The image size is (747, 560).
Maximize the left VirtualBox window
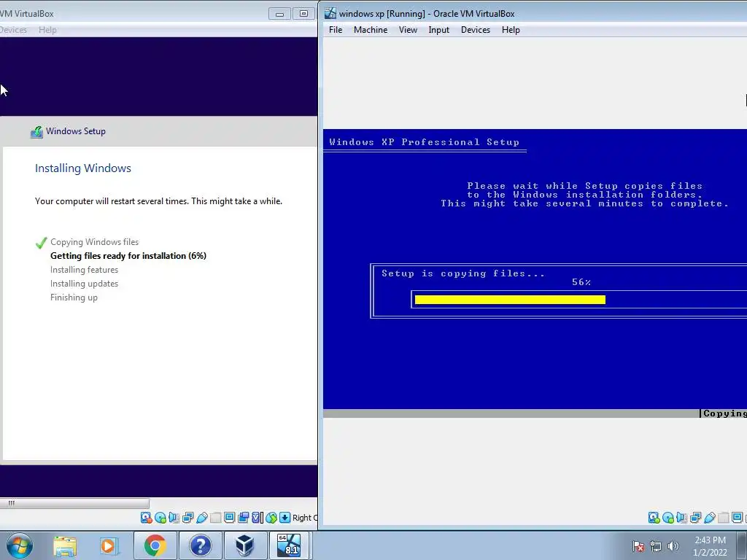(x=303, y=14)
